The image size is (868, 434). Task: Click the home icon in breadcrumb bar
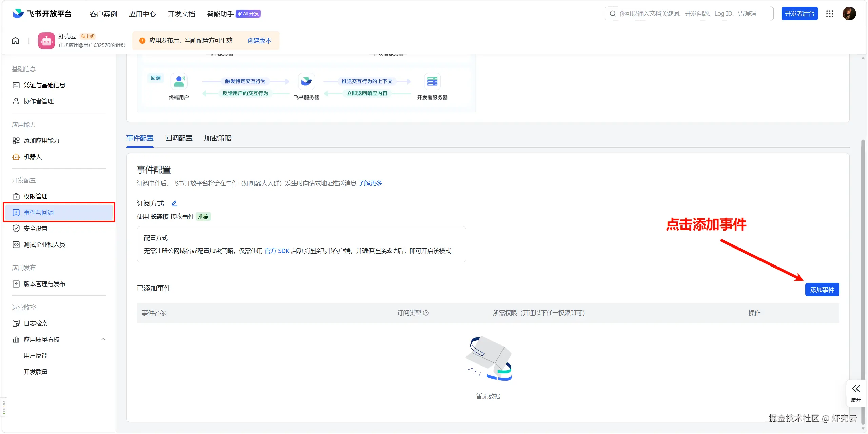click(16, 41)
